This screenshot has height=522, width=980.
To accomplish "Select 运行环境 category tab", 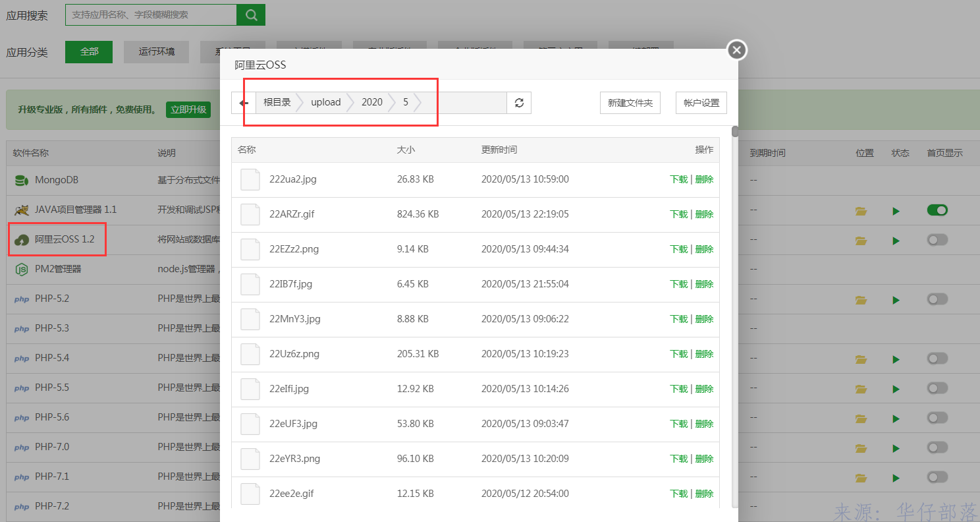I will point(157,52).
